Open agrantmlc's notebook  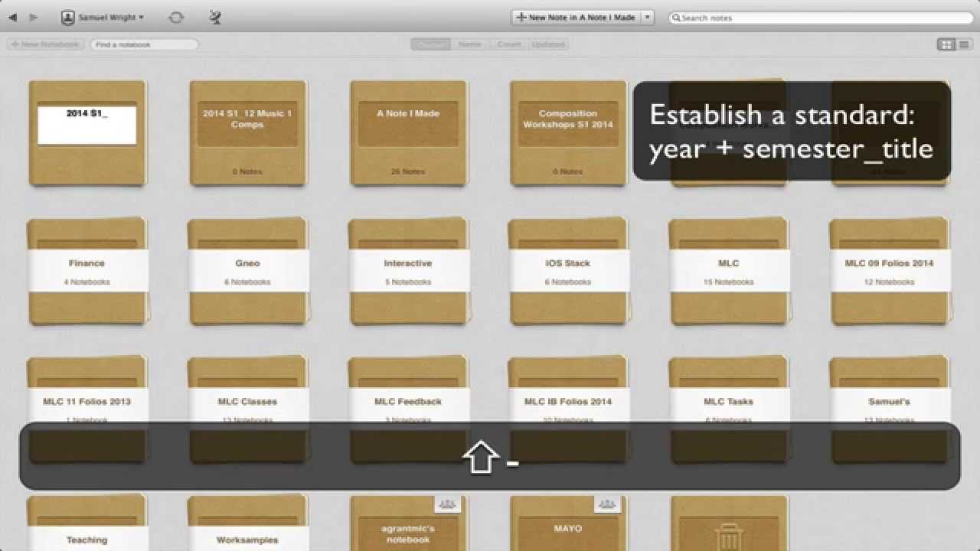(408, 523)
